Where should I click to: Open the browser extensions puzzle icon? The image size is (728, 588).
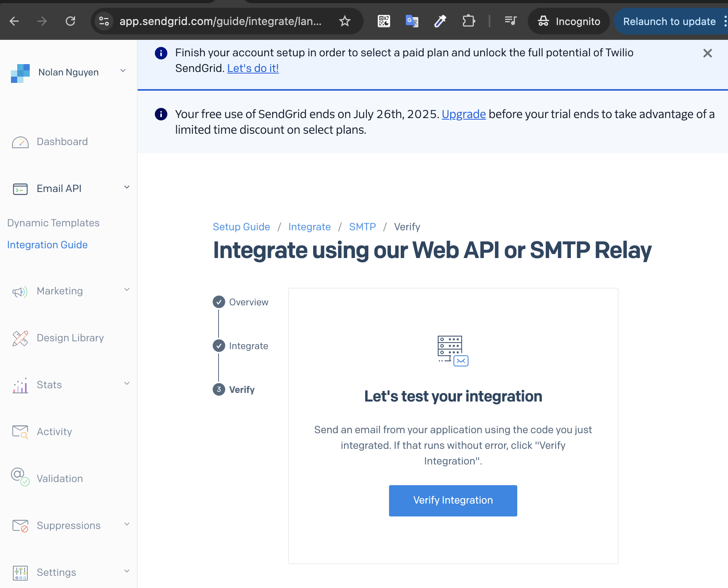pyautogui.click(x=468, y=21)
